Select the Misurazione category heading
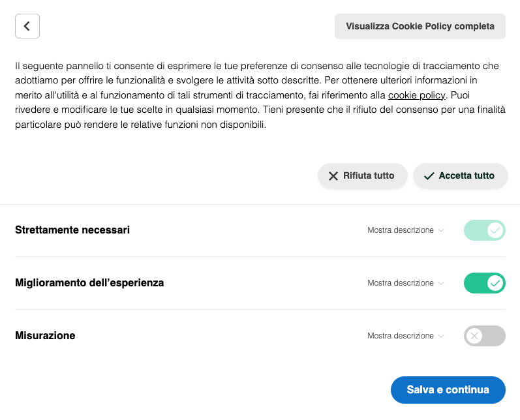The height and width of the screenshot is (420, 520). [45, 336]
